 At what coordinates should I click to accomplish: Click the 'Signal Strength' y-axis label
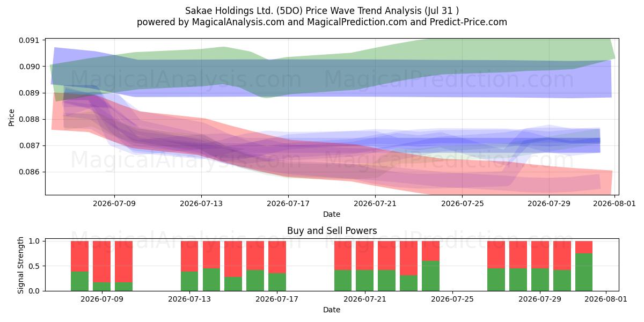[21, 266]
